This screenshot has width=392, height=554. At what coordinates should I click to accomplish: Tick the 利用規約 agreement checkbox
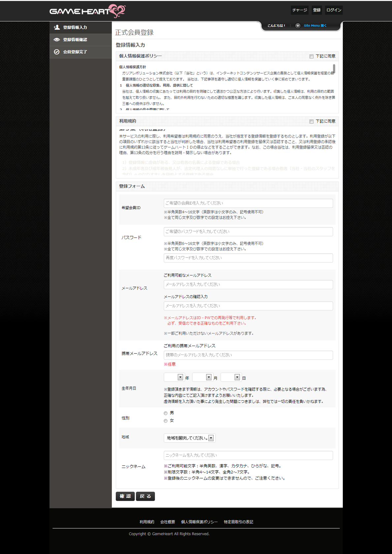(311, 121)
